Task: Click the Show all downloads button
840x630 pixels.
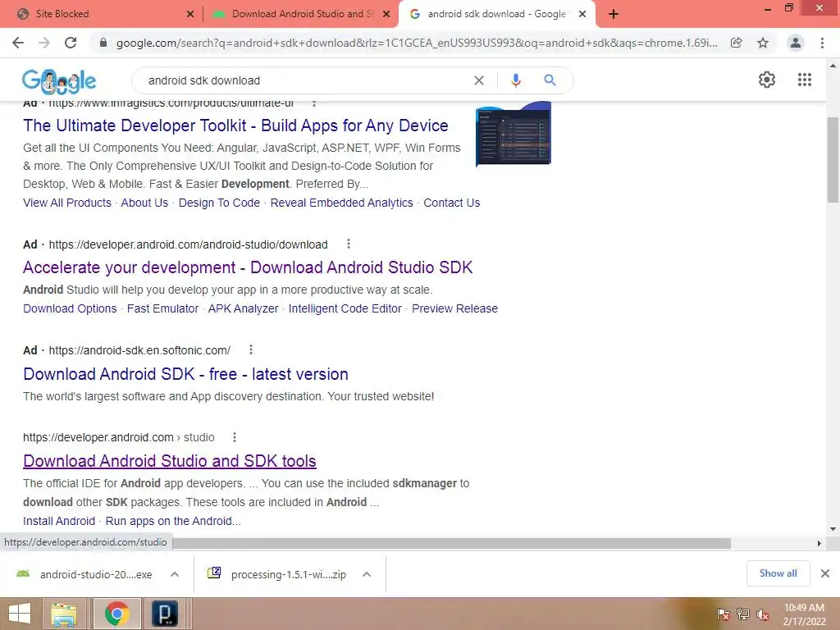Action: [x=778, y=573]
